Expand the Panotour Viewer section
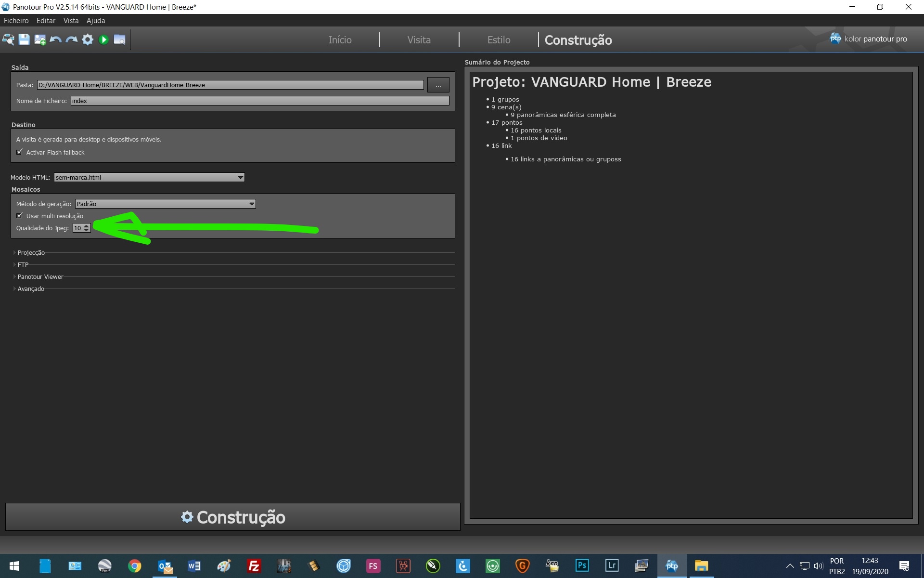924x578 pixels. tap(40, 276)
